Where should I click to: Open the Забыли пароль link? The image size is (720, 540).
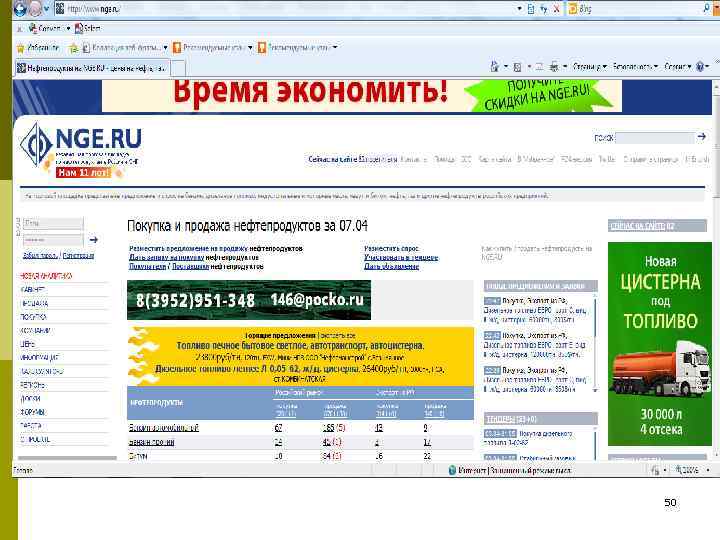pyautogui.click(x=40, y=255)
